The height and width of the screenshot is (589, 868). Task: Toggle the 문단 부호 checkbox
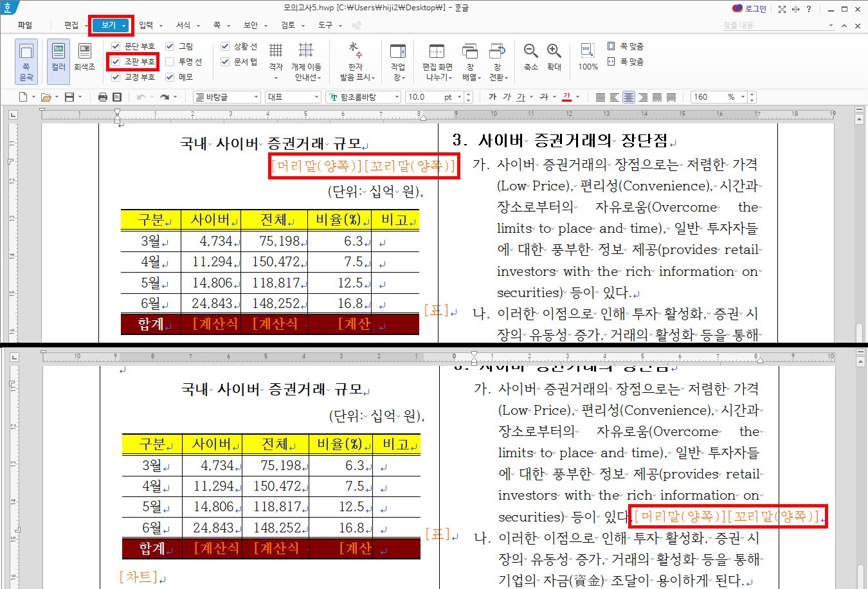tap(116, 46)
